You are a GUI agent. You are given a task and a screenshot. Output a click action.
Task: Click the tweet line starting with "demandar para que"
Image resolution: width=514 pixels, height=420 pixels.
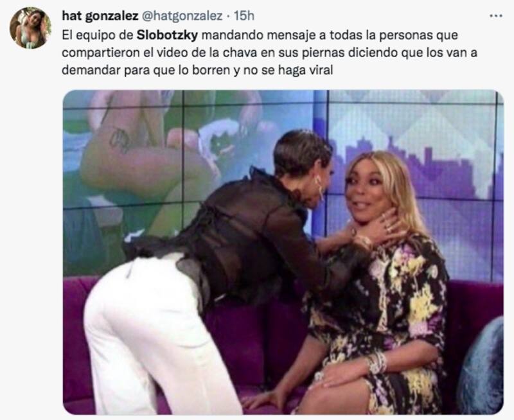197,71
